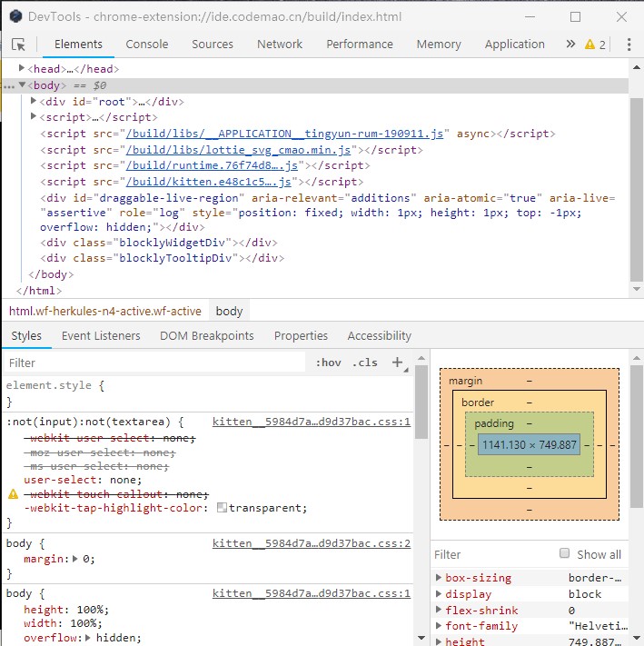Click the Styles Filter input field
The image size is (644, 646).
[154, 363]
